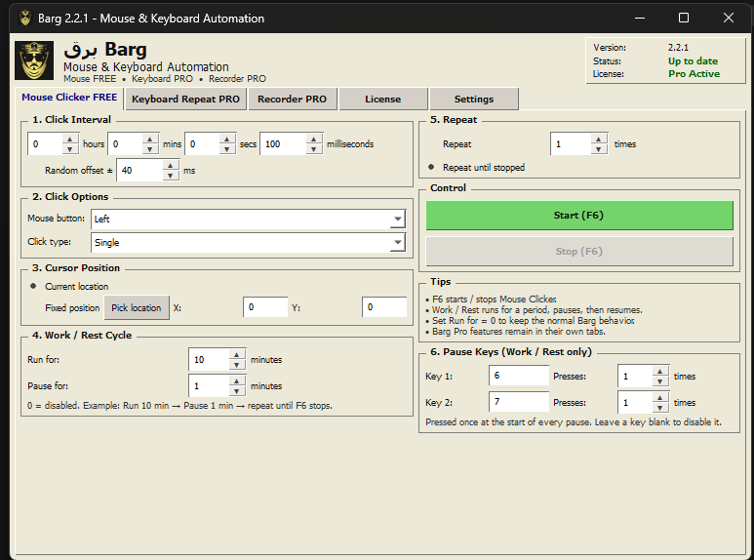Increase the hours value with up arrow
This screenshot has height=560, width=754.
click(x=70, y=140)
